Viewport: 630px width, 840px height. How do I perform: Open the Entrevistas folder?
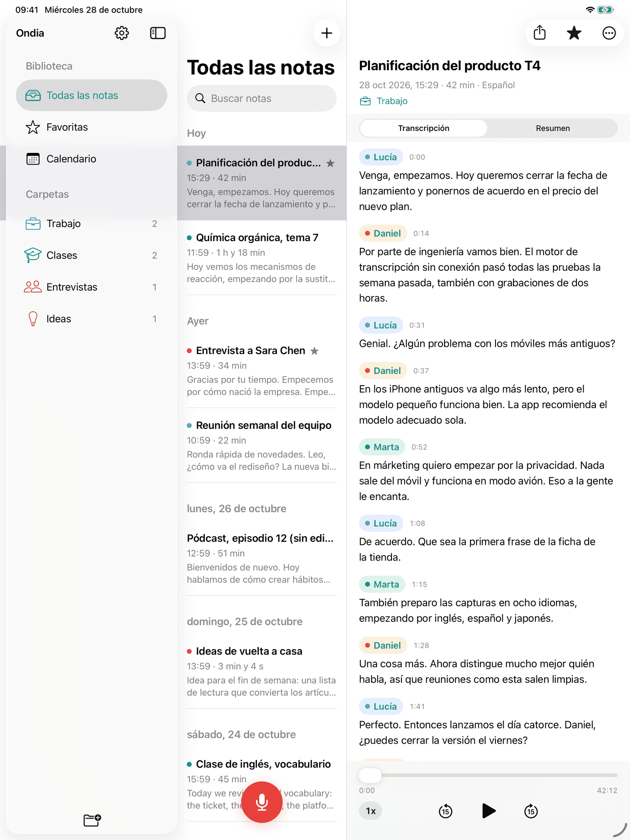(x=91, y=287)
